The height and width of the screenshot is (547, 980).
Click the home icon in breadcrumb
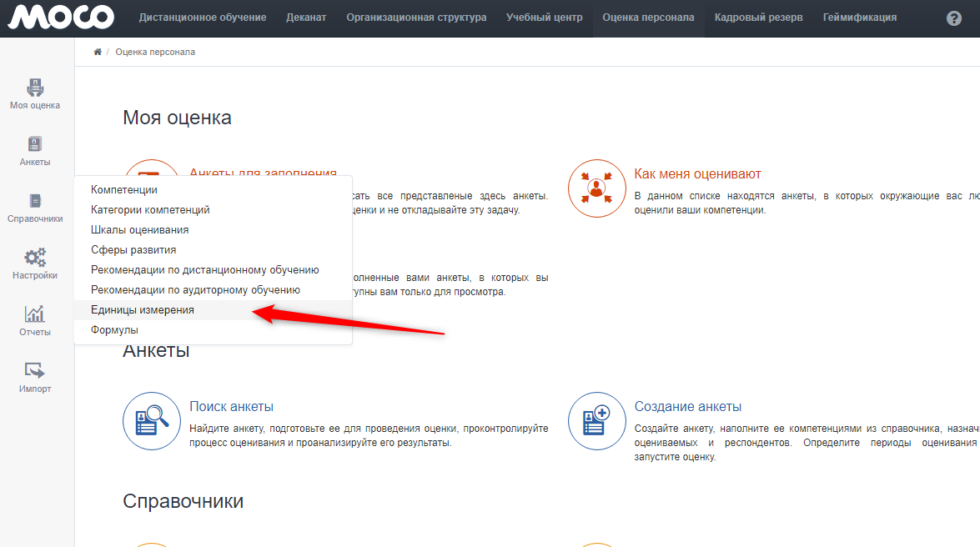(98, 52)
